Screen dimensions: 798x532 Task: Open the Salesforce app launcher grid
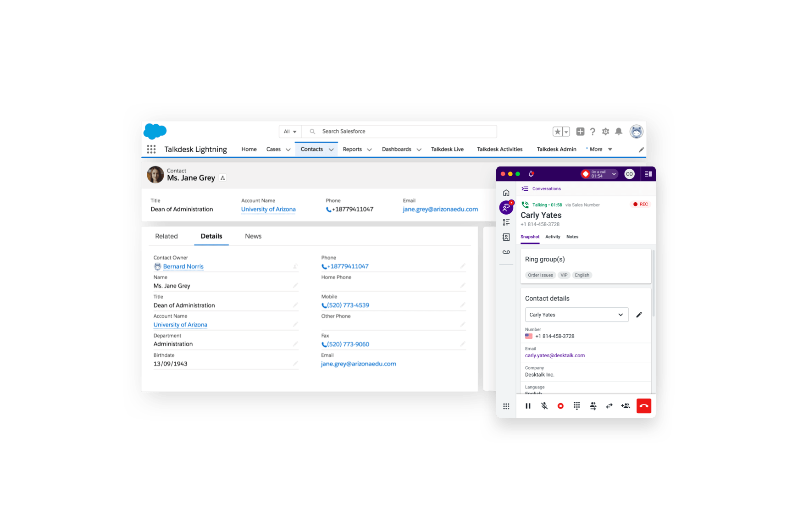coord(151,149)
